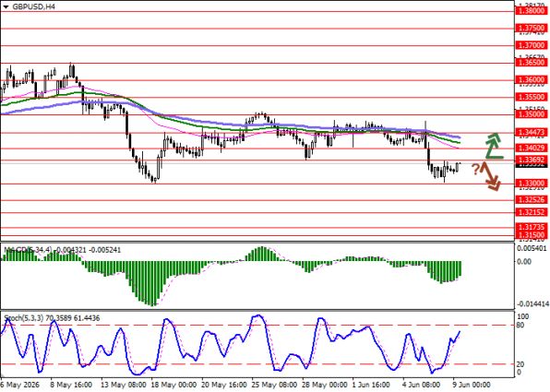550x392 pixels.
Task: Click the 25 May 08:00 time label
Action: pyautogui.click(x=275, y=385)
